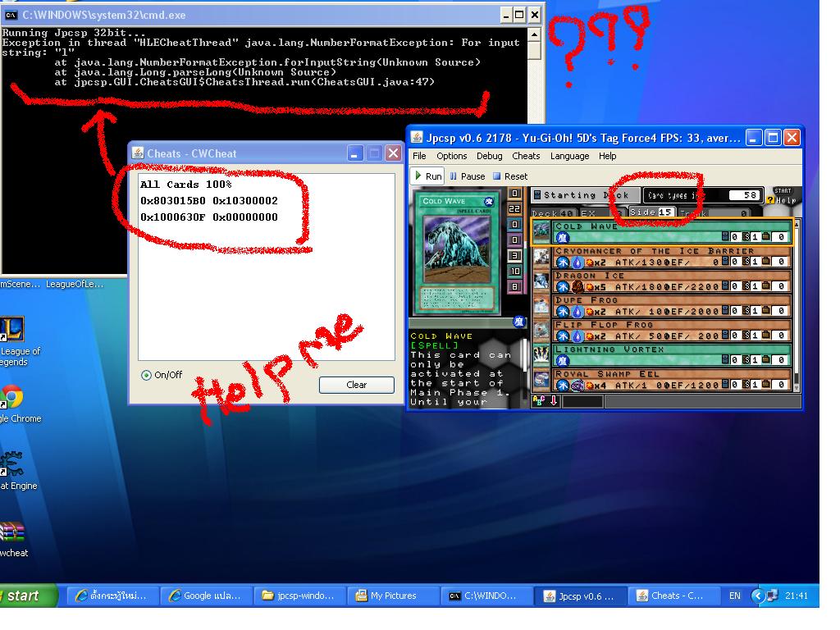Click the Starting Deck header label
Image resolution: width=840 pixels, height=630 pixels.
click(586, 195)
